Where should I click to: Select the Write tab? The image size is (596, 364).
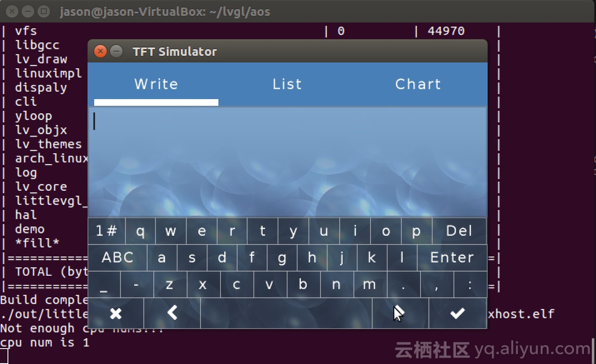point(156,84)
